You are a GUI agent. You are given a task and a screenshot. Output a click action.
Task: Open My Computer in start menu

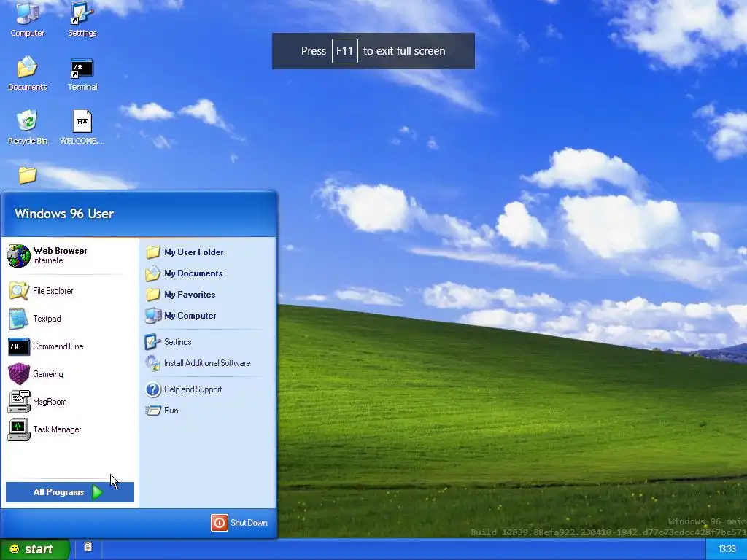[207, 315]
